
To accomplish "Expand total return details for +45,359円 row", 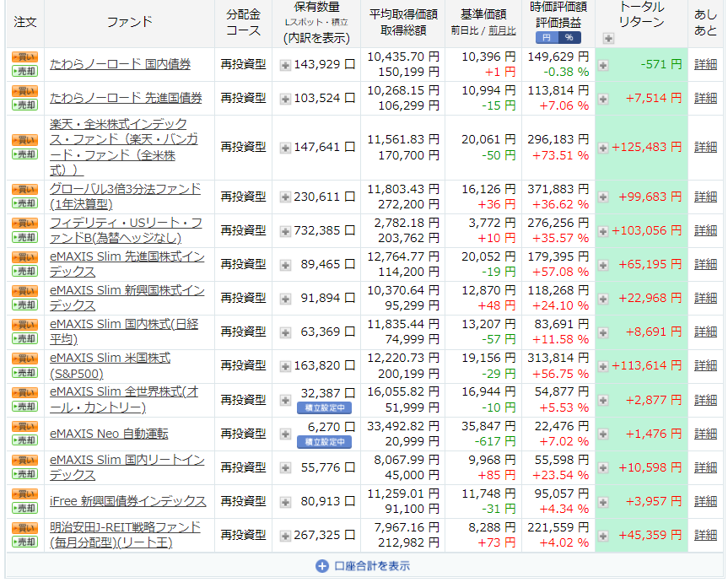I will [603, 537].
